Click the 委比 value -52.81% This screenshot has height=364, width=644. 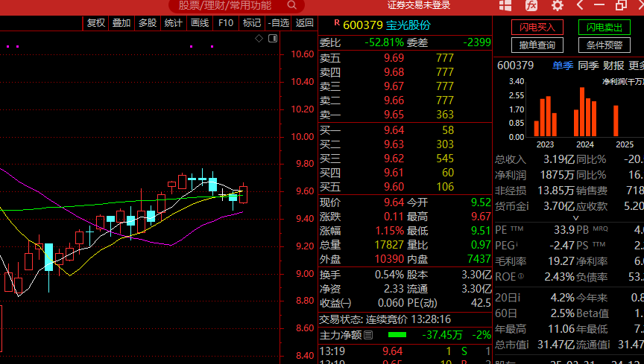point(384,42)
